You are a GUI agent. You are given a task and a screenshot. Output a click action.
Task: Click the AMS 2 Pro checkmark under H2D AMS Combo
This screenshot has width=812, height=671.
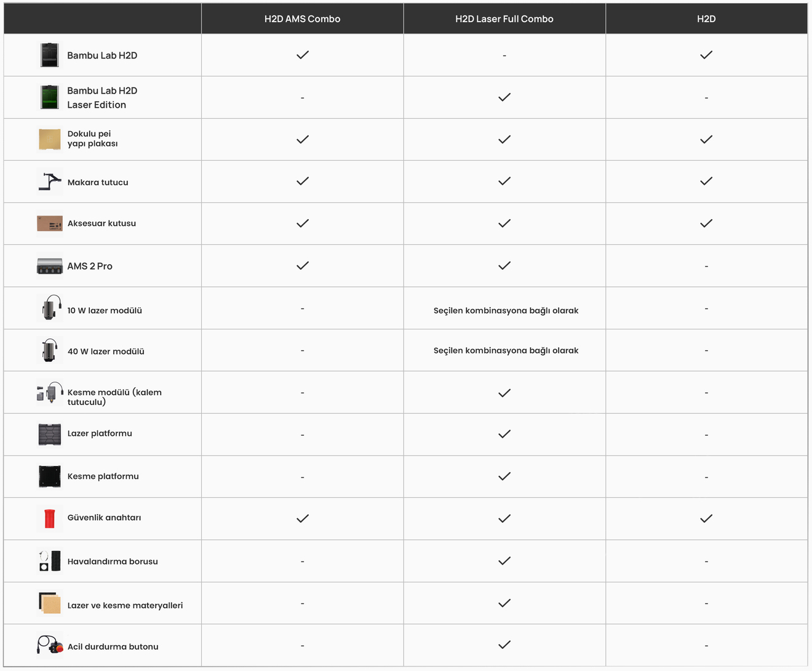[x=303, y=266]
